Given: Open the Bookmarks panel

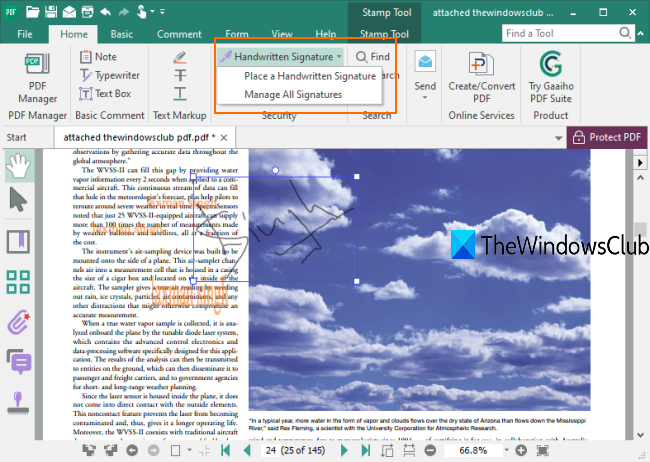Looking at the screenshot, I should tap(18, 242).
